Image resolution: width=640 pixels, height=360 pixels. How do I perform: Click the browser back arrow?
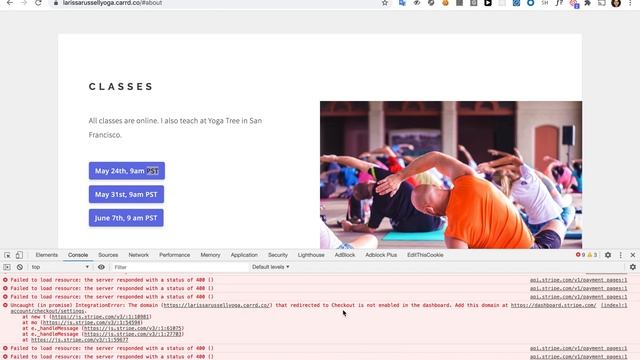(10, 3)
